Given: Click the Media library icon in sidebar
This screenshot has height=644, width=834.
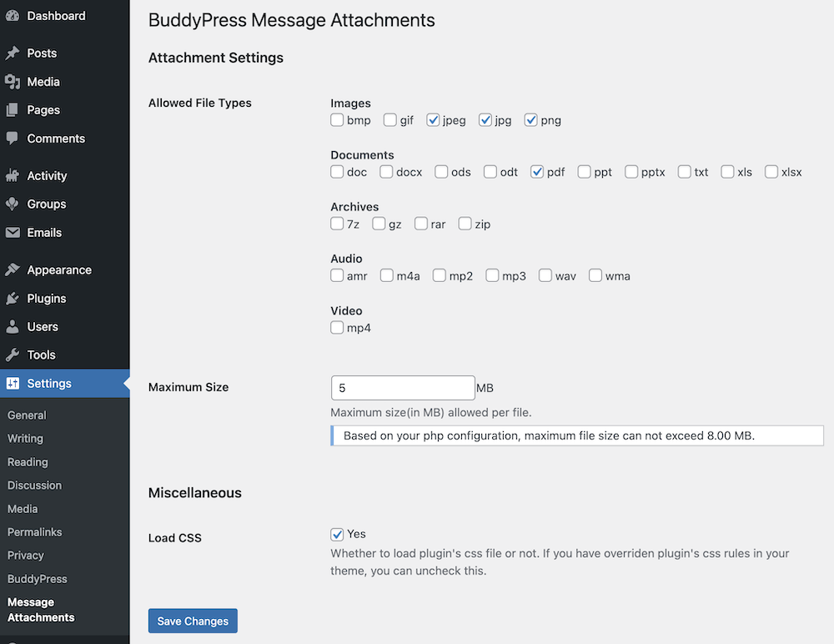Looking at the screenshot, I should (13, 82).
